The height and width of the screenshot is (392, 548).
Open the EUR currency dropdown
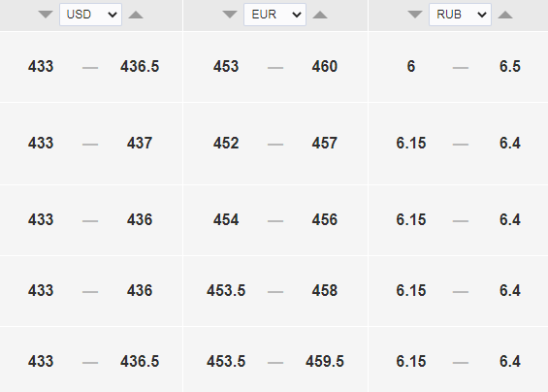click(274, 15)
